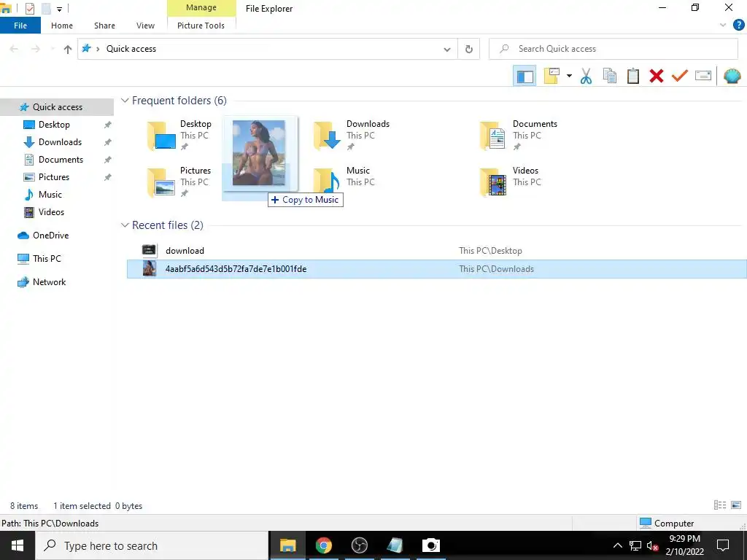Select Music in the navigation pane
747x560 pixels.
point(50,195)
